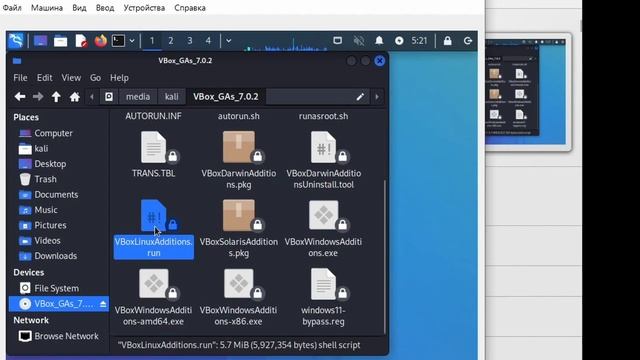
Task: Open the Устройства menu in VirtualBox
Action: pos(144,8)
